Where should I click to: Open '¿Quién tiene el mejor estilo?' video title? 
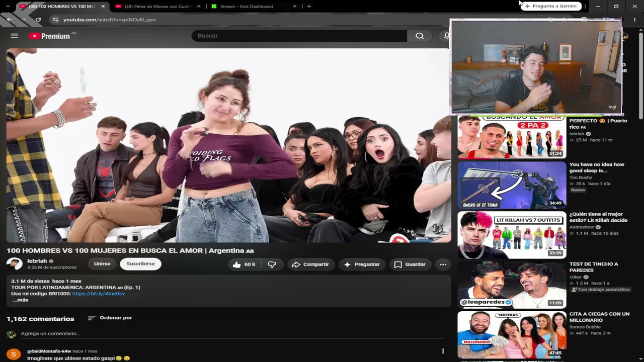598,217
